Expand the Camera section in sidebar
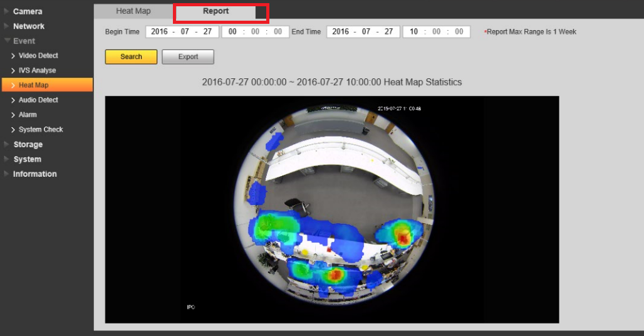This screenshot has height=336, width=644. 28,11
